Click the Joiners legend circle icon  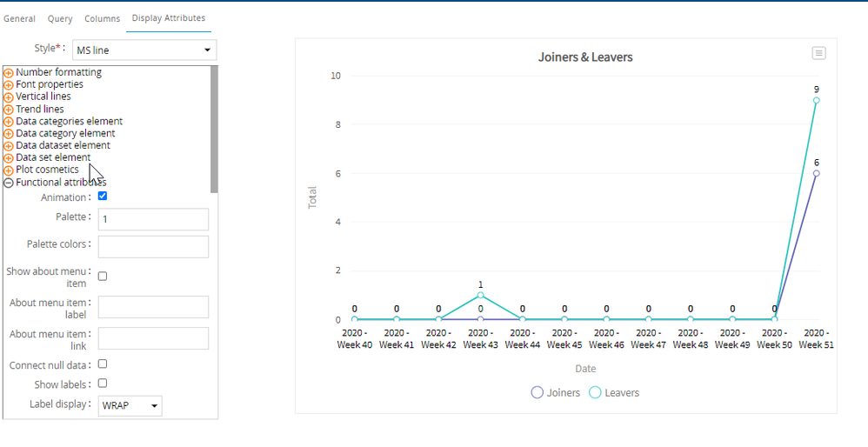click(537, 393)
